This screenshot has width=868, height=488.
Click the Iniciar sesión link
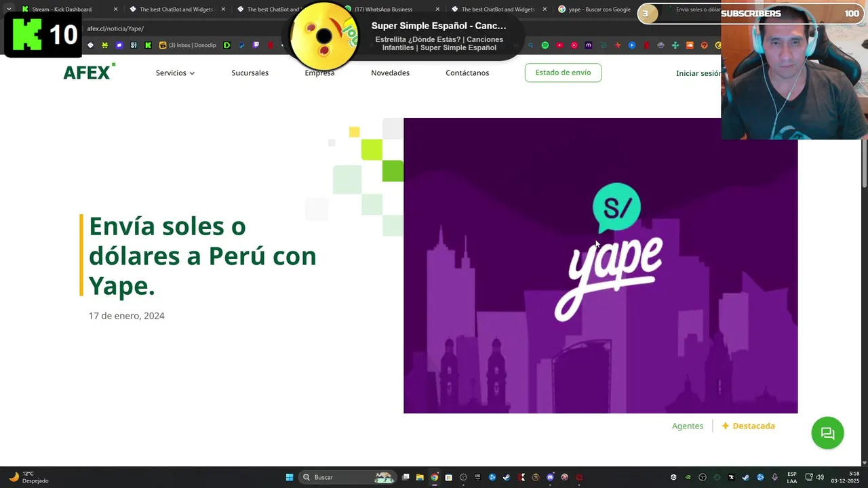click(x=698, y=73)
